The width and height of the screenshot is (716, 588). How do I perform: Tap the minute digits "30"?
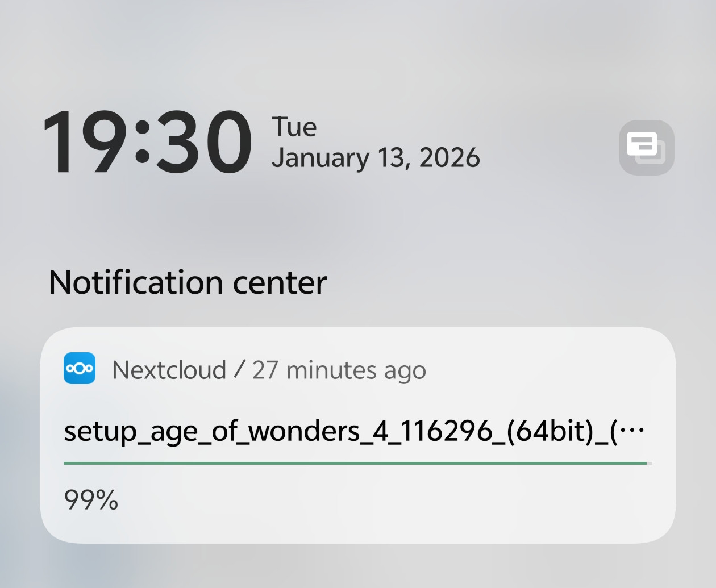click(203, 142)
